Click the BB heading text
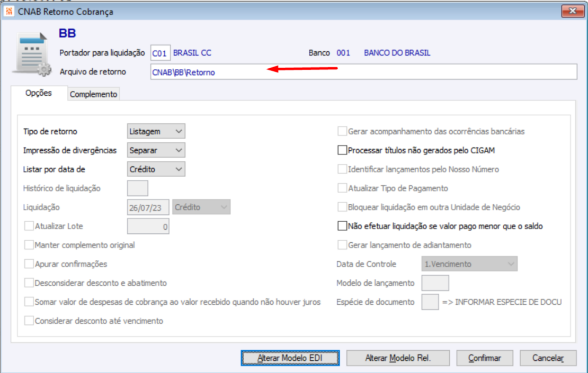 pos(67,33)
